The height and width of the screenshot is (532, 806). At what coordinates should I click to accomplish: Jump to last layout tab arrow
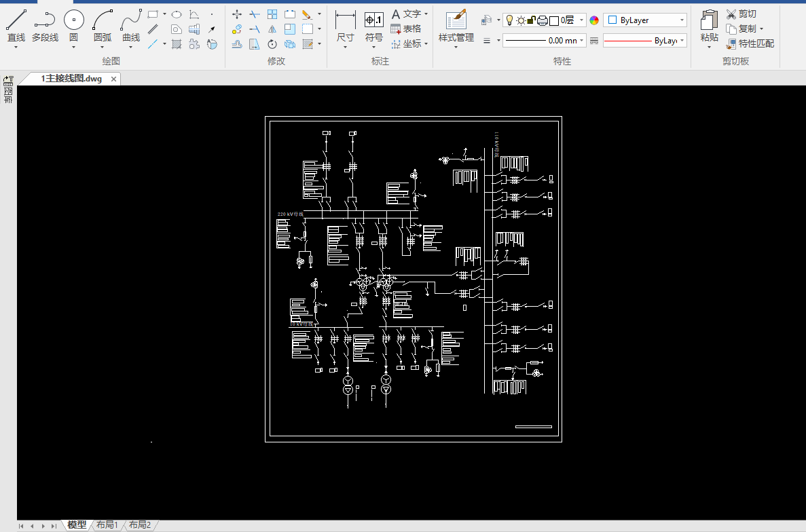click(x=54, y=526)
